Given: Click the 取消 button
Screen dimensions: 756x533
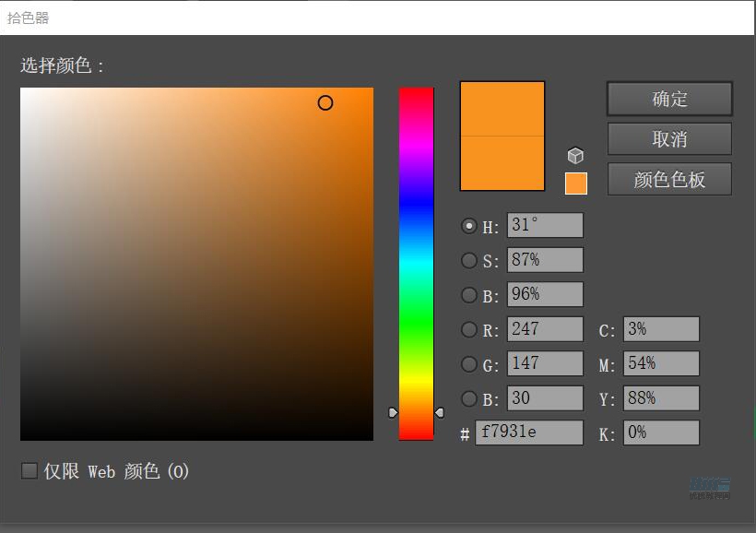Looking at the screenshot, I should click(x=669, y=139).
